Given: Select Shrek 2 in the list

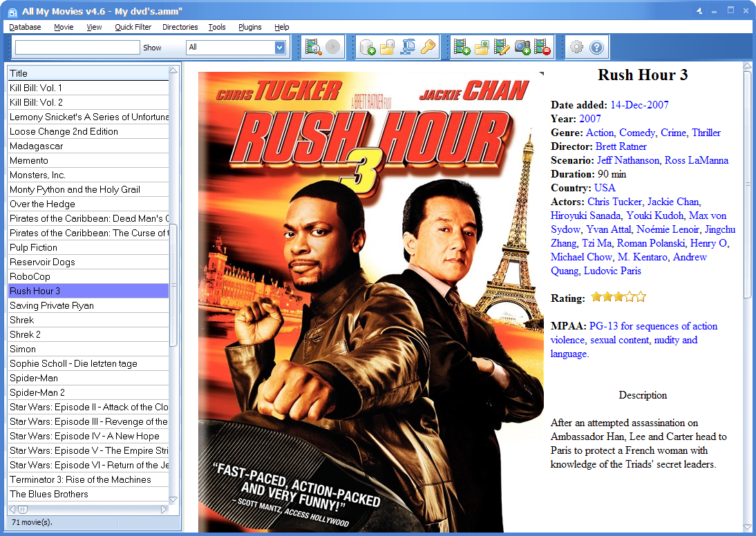Looking at the screenshot, I should pos(88,334).
